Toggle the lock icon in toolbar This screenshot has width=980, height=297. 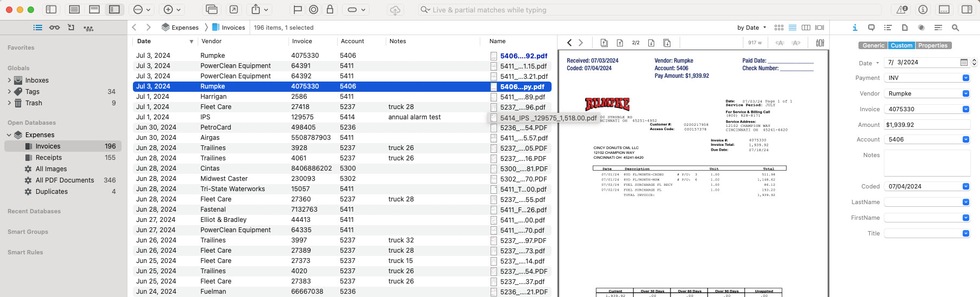[330, 10]
